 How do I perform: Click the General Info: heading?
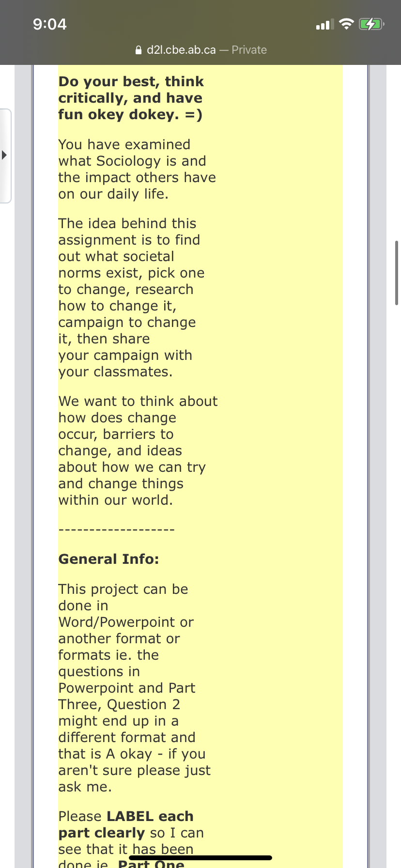point(108,559)
